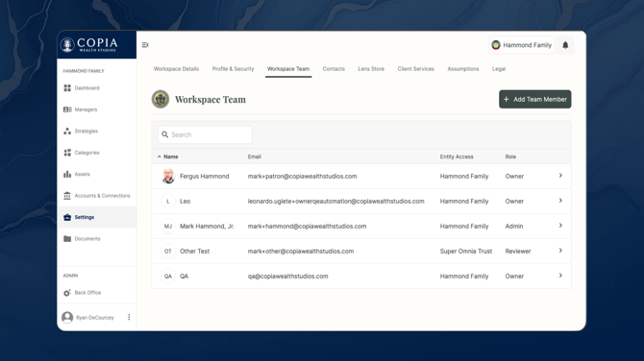Screen dimensions: 644x361
Task: Focus the team Search field
Action: pyautogui.click(x=205, y=134)
